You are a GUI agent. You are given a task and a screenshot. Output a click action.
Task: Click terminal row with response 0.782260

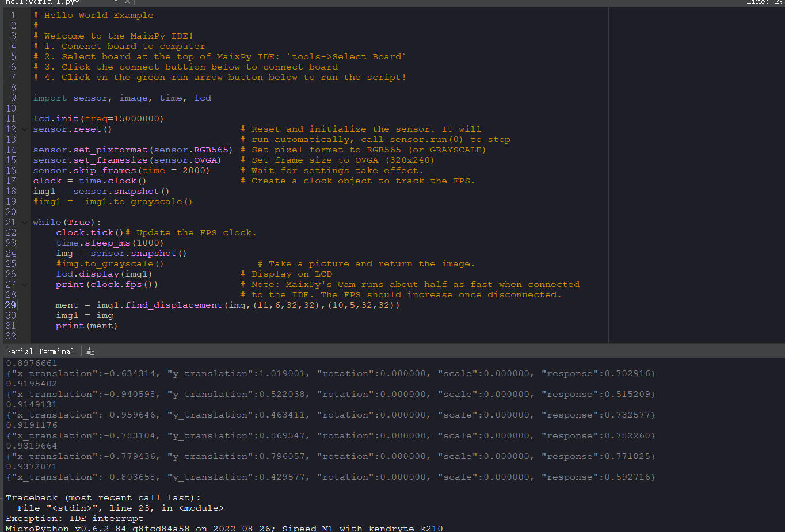tap(331, 435)
